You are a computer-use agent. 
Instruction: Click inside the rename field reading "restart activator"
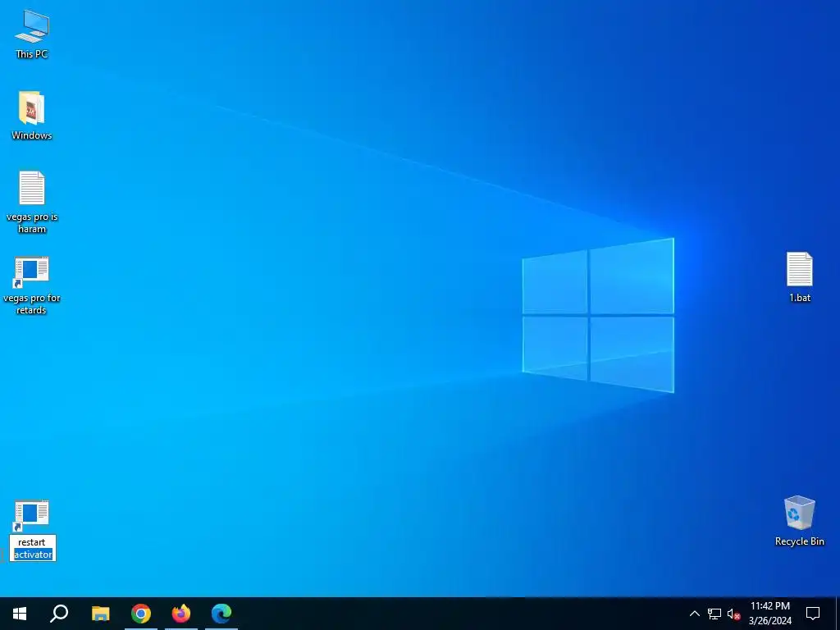tap(33, 548)
